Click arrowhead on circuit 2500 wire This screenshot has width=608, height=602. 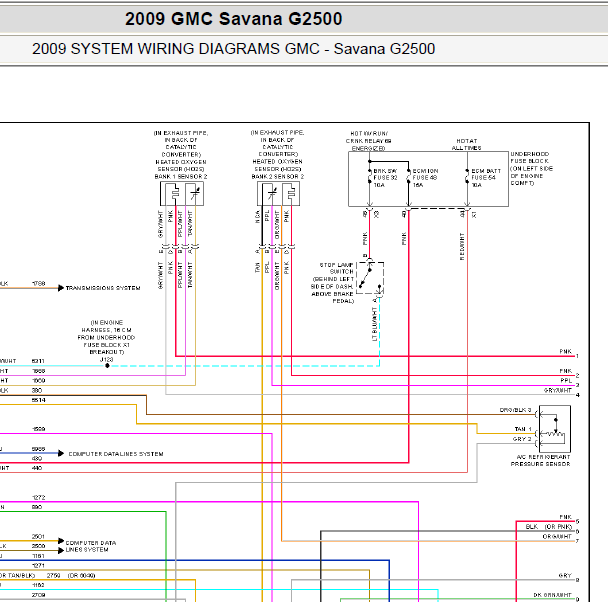(61, 550)
